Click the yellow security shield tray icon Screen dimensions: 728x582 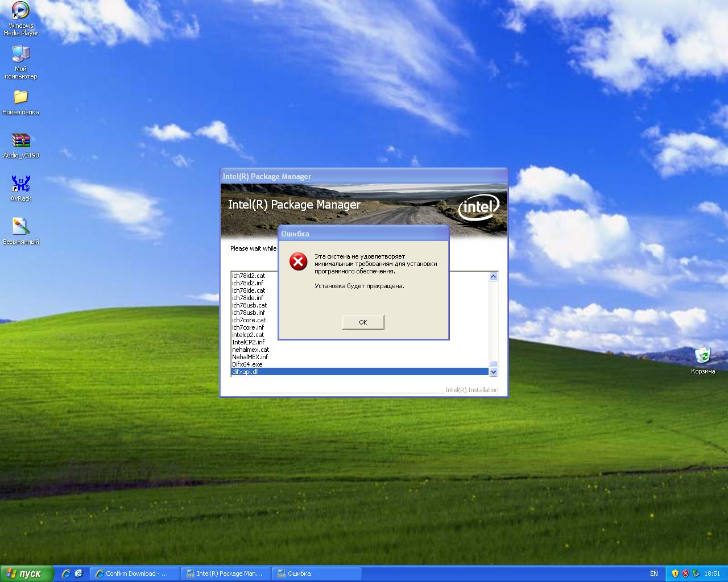click(x=675, y=573)
